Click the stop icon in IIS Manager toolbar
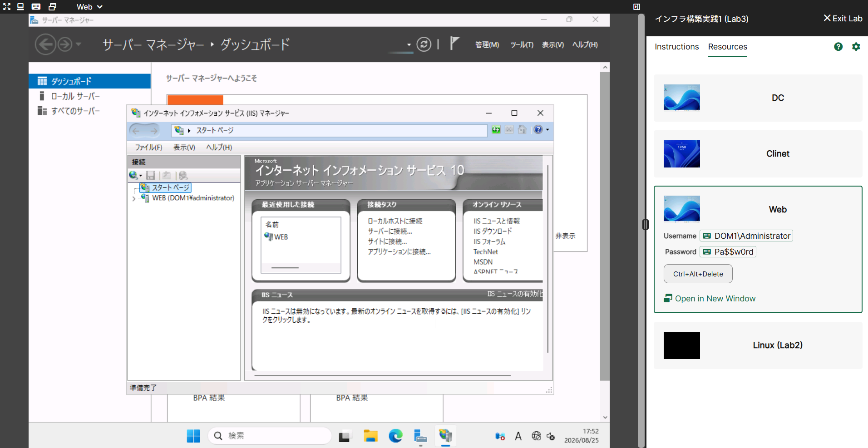 [509, 130]
